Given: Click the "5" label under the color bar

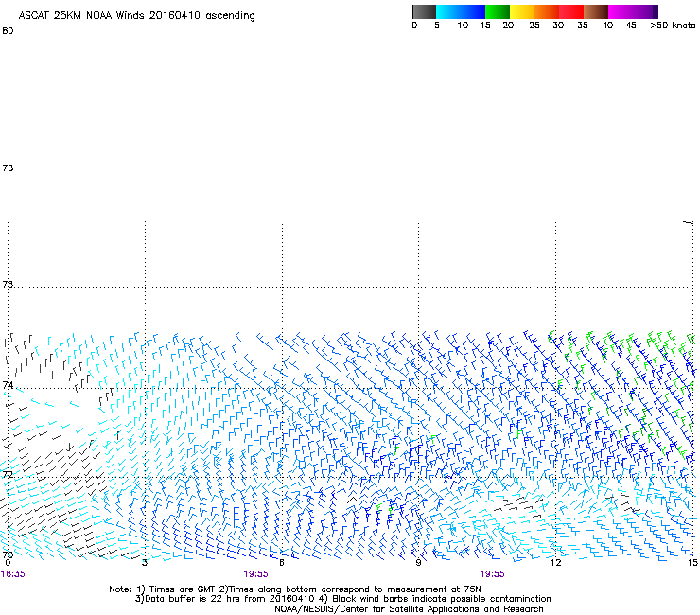Looking at the screenshot, I should 437,26.
